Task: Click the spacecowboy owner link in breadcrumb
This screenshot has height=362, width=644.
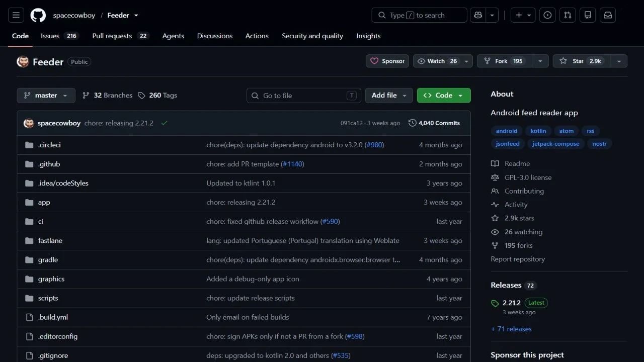Action: pos(74,16)
